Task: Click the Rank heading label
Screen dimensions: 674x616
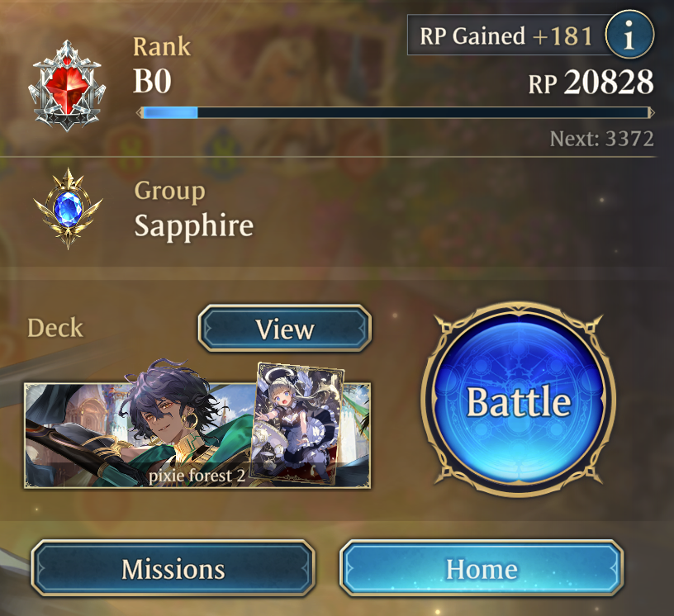Action: (x=162, y=46)
